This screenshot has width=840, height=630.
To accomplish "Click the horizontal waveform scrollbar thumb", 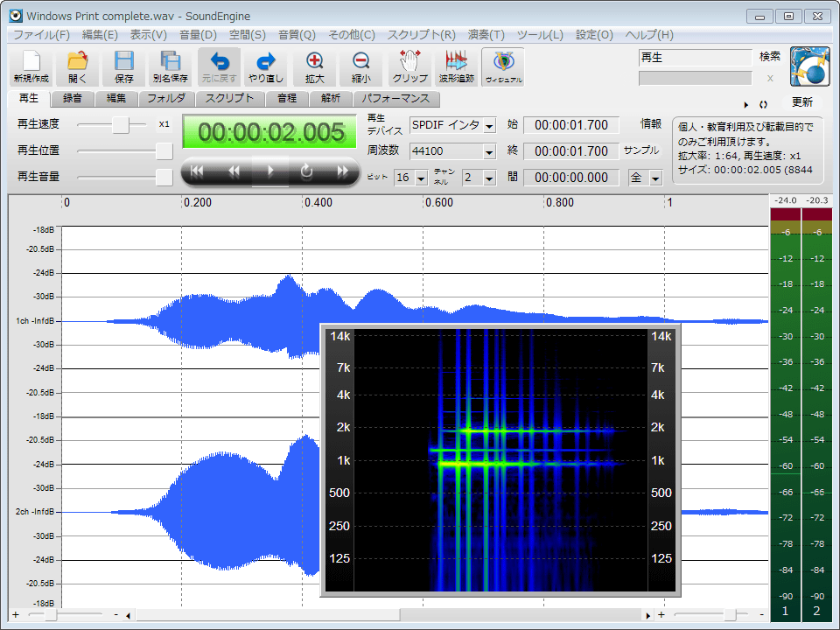I will click(x=268, y=615).
